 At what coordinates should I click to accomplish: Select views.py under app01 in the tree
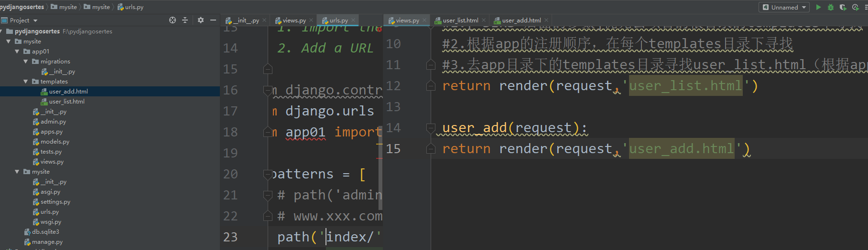click(52, 162)
